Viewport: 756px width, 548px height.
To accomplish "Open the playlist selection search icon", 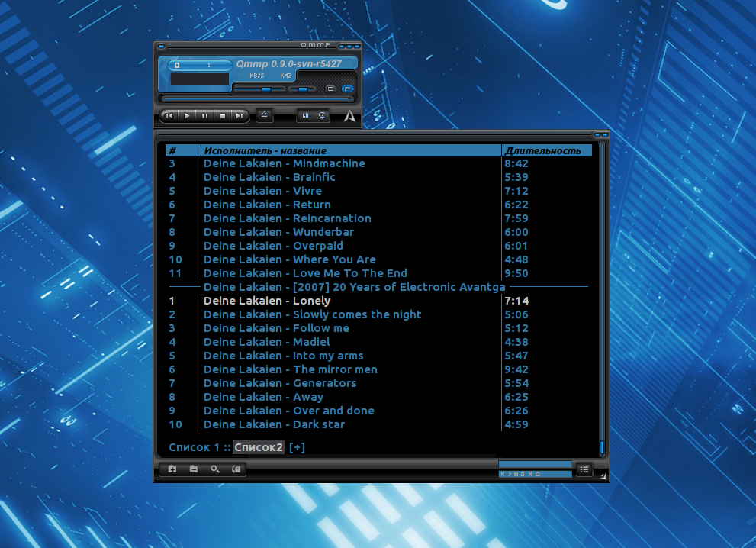I will coord(215,469).
